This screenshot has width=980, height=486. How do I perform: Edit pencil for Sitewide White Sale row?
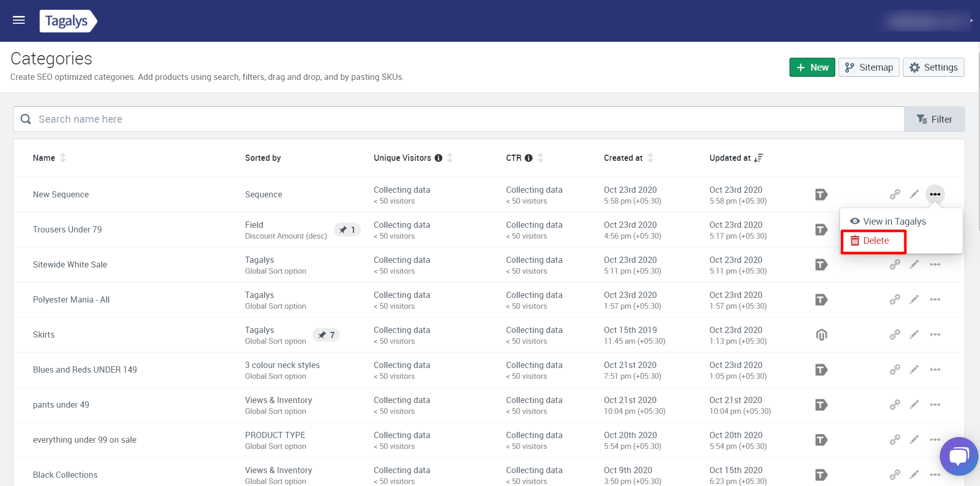pyautogui.click(x=914, y=264)
